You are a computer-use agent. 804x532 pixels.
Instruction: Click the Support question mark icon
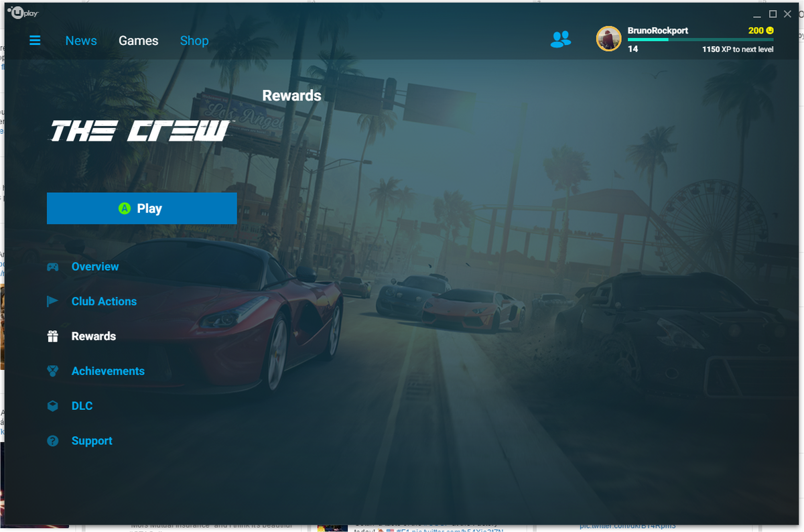pos(52,441)
